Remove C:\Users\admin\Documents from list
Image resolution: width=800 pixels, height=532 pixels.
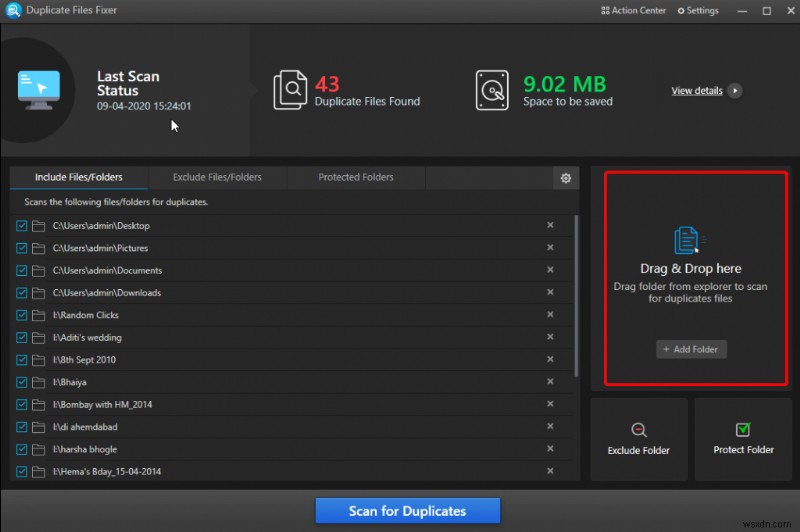point(550,270)
